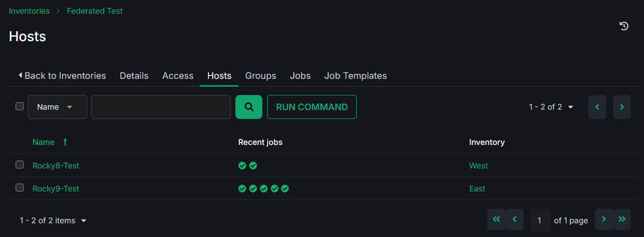Image resolution: width=644 pixels, height=237 pixels.
Task: Open fourth job status icon for Rocky9-Test
Action: tap(275, 189)
